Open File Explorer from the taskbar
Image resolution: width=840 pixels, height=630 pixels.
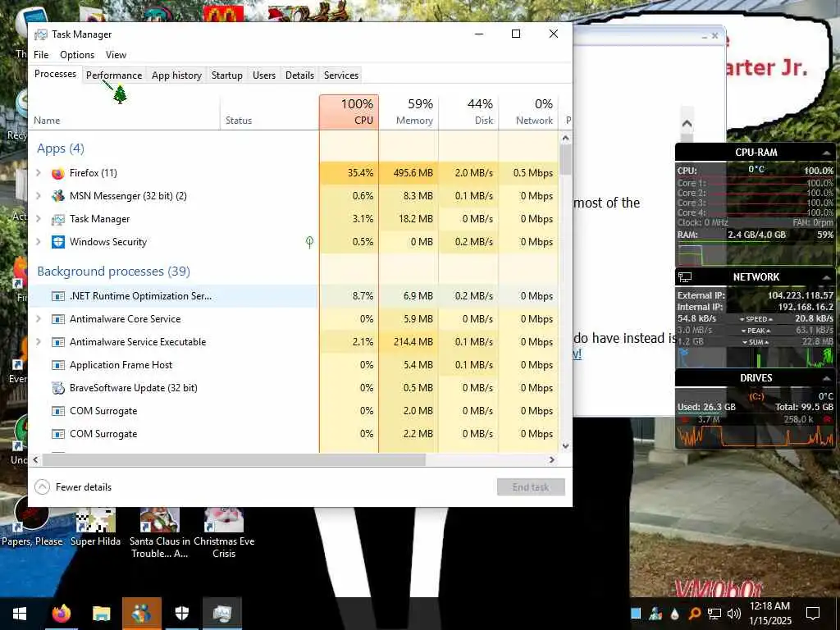coord(101,614)
